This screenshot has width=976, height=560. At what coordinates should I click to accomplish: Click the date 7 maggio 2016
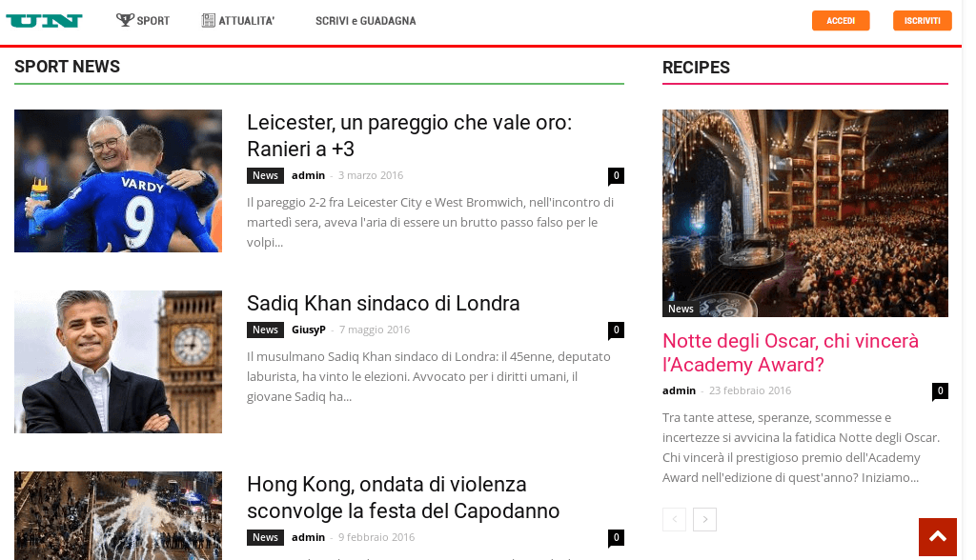click(375, 330)
